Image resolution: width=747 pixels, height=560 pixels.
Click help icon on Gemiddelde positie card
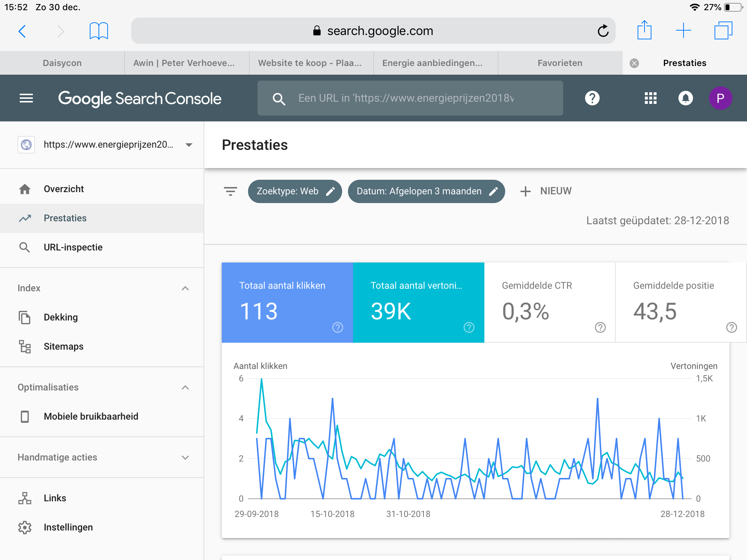coord(732,327)
